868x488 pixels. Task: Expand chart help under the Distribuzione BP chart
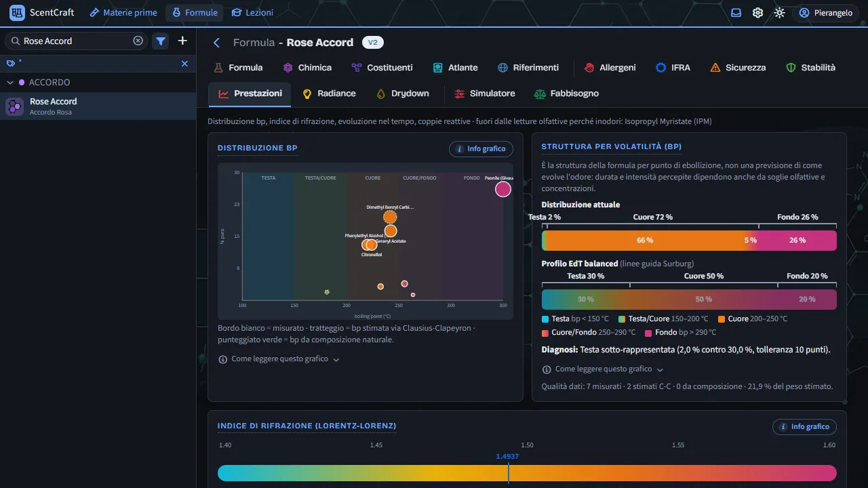click(279, 359)
